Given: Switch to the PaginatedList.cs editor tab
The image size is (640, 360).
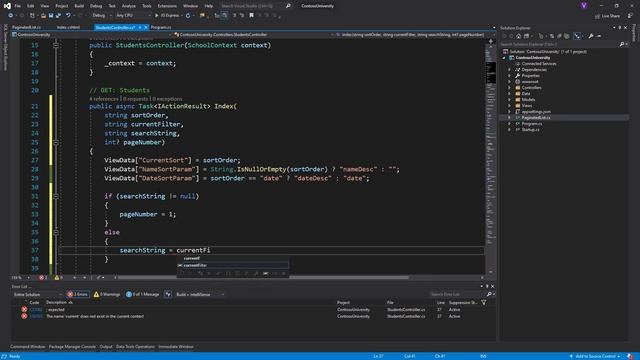Looking at the screenshot, I should 26,27.
